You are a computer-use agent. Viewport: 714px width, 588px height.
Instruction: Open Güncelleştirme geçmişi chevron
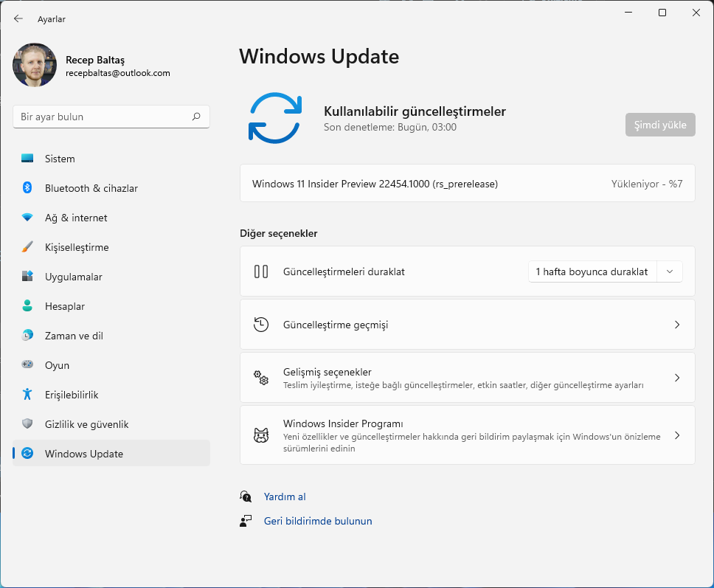676,325
